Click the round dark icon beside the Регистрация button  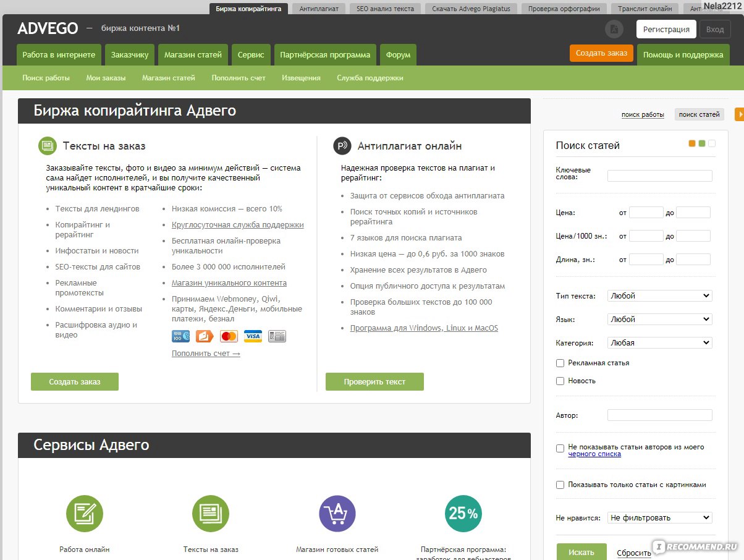(x=614, y=29)
